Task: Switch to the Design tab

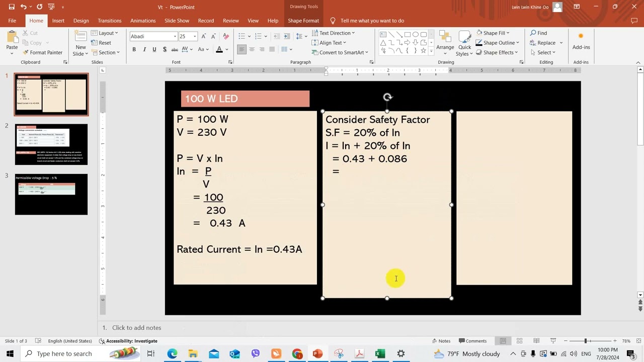Action: (x=81, y=21)
